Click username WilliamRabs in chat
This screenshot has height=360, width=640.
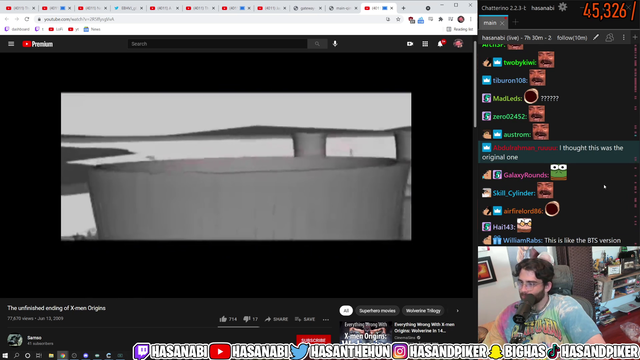[x=522, y=240]
